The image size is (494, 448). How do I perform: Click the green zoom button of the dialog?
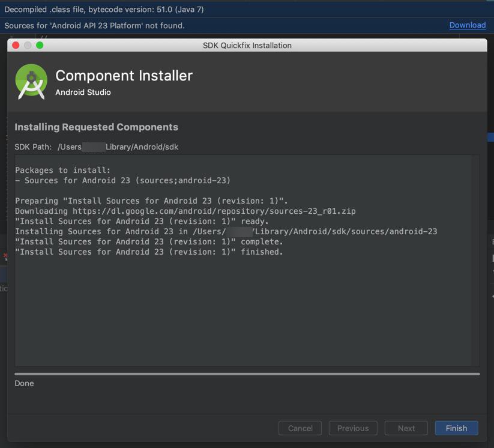(40, 46)
